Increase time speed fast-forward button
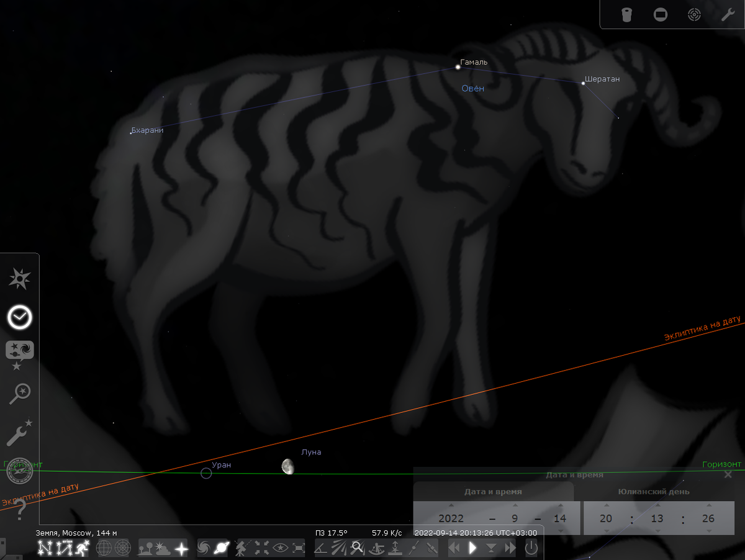The image size is (745, 560). pos(510,548)
